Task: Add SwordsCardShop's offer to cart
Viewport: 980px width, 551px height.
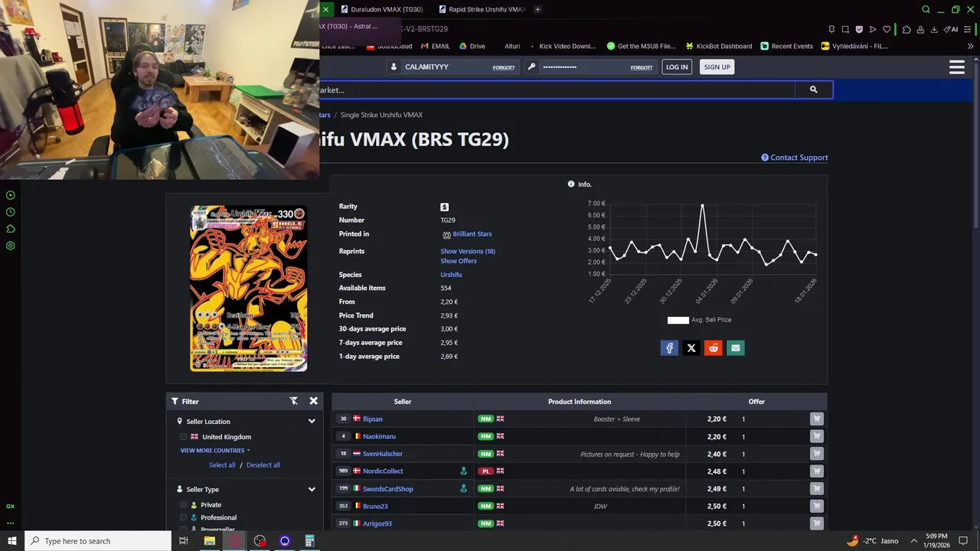Action: coord(817,489)
